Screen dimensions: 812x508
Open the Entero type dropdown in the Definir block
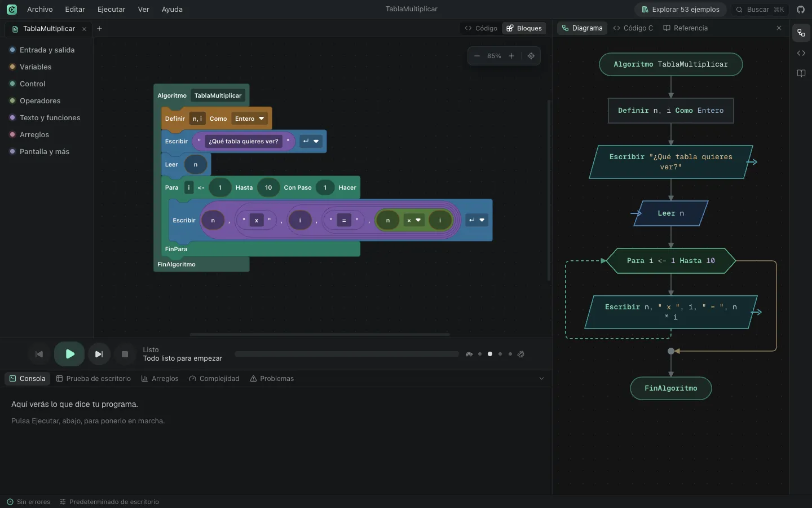click(250, 119)
